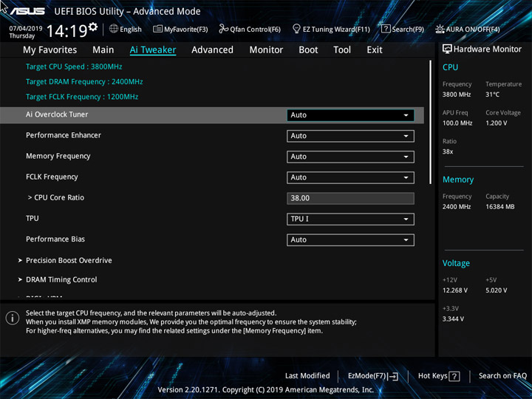Viewport: 532px width, 399px height.
Task: Click the BIOS version copyright text
Action: click(x=266, y=389)
